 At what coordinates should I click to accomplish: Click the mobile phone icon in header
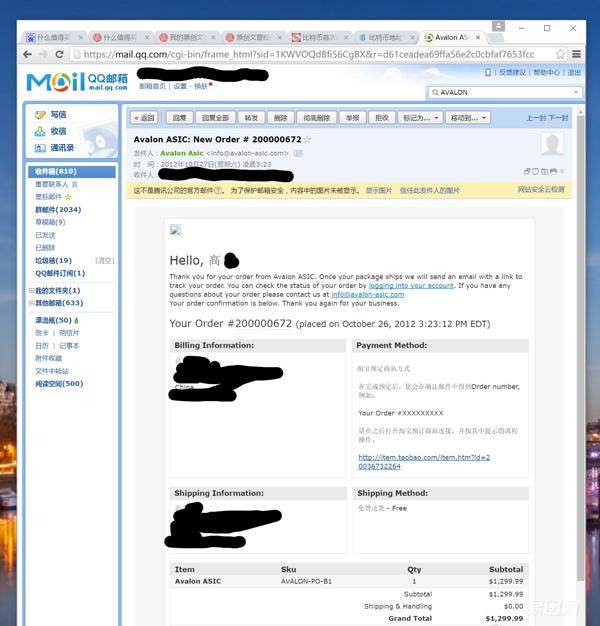click(x=488, y=73)
